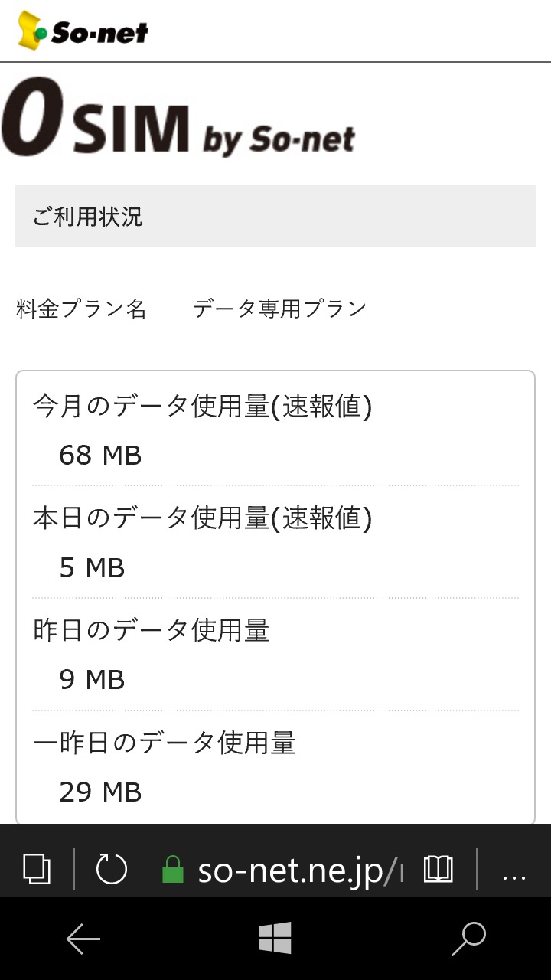Image resolution: width=551 pixels, height=980 pixels.
Task: Tap the 昨日のデータ使用量 row
Action: (x=152, y=630)
